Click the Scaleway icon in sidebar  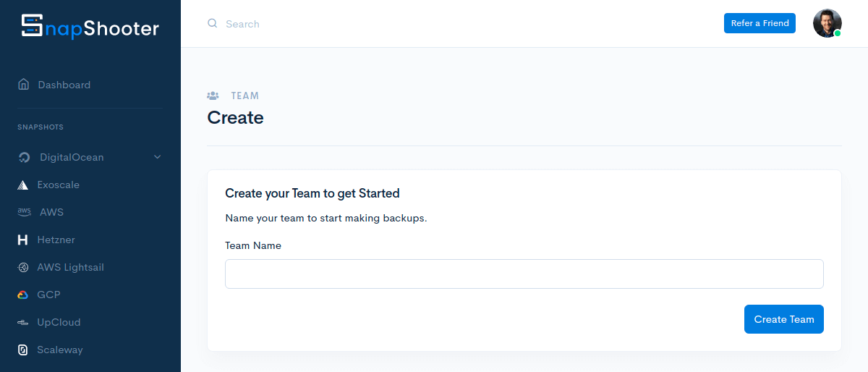tap(23, 350)
